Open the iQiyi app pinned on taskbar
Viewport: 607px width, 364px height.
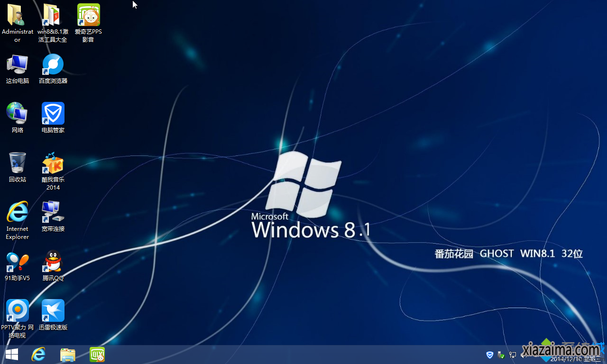pos(97,355)
